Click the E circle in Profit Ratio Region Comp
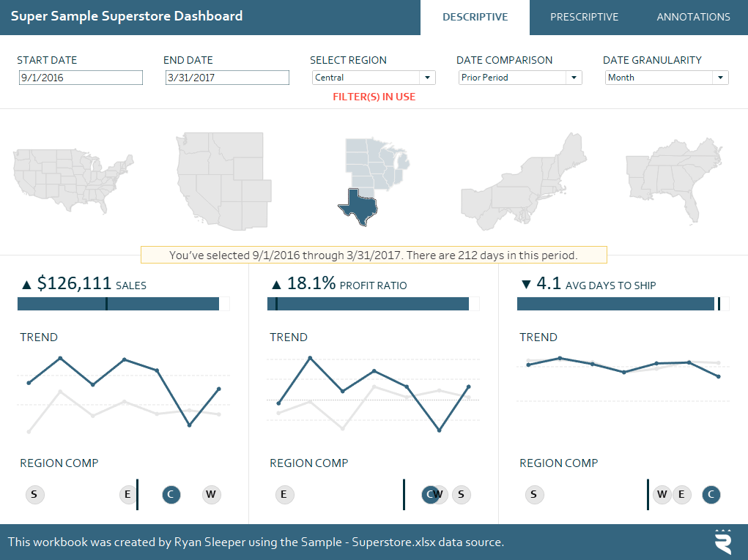The width and height of the screenshot is (748, 560). click(284, 494)
